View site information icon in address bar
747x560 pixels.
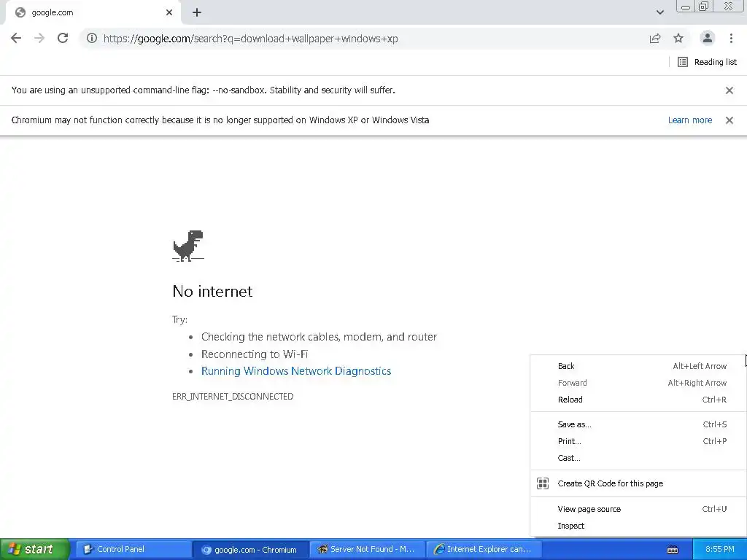[x=92, y=38]
